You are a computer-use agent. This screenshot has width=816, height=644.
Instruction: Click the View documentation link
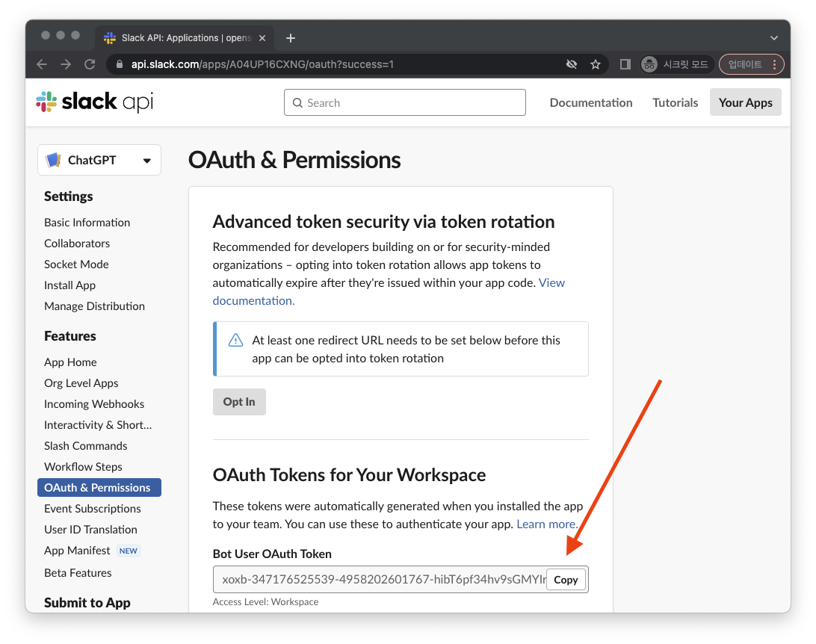click(551, 282)
